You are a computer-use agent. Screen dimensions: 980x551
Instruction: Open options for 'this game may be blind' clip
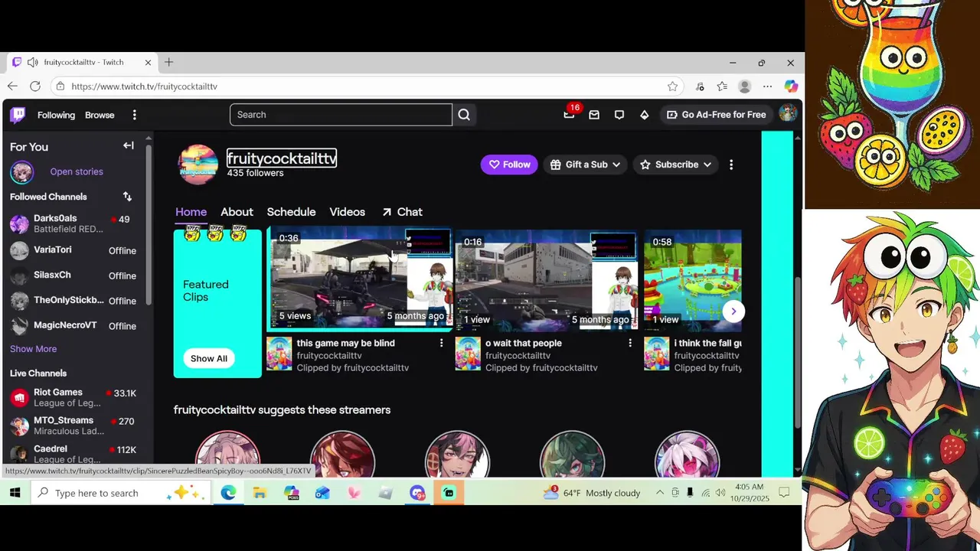click(441, 343)
